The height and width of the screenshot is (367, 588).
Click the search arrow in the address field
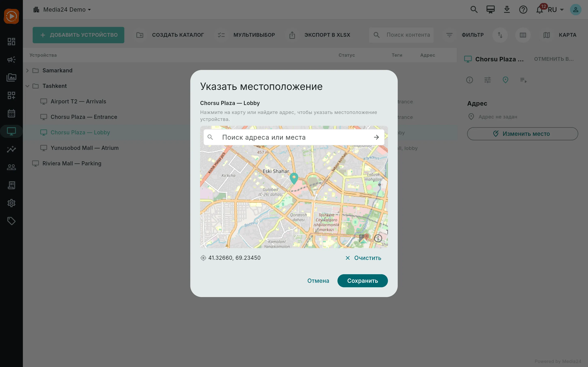click(x=376, y=137)
